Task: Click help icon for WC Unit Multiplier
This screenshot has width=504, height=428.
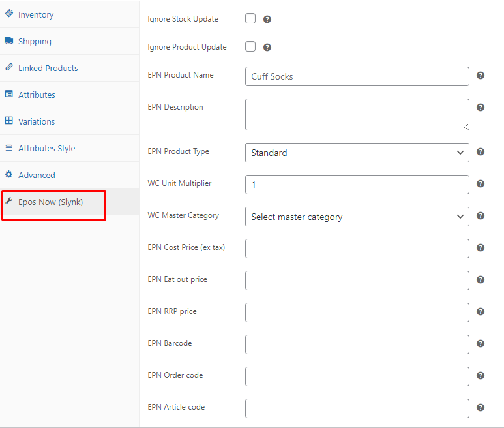Action: (x=481, y=183)
